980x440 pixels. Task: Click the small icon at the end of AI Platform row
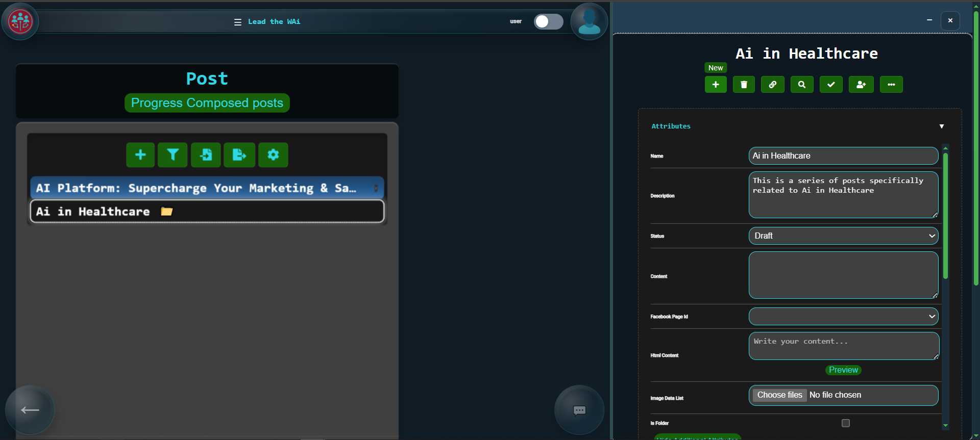pyautogui.click(x=376, y=188)
